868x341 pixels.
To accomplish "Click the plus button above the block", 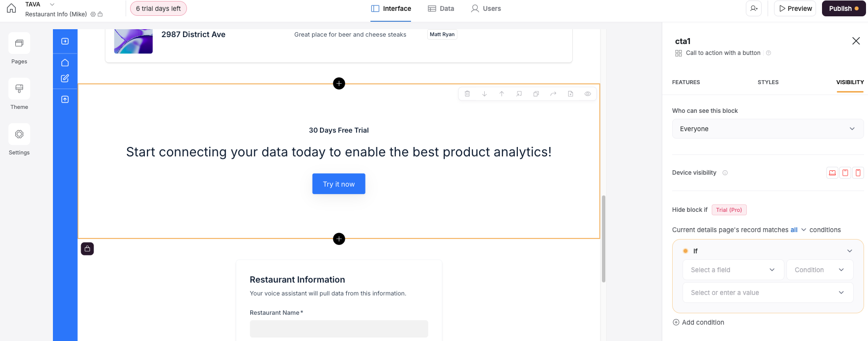I will pyautogui.click(x=339, y=83).
